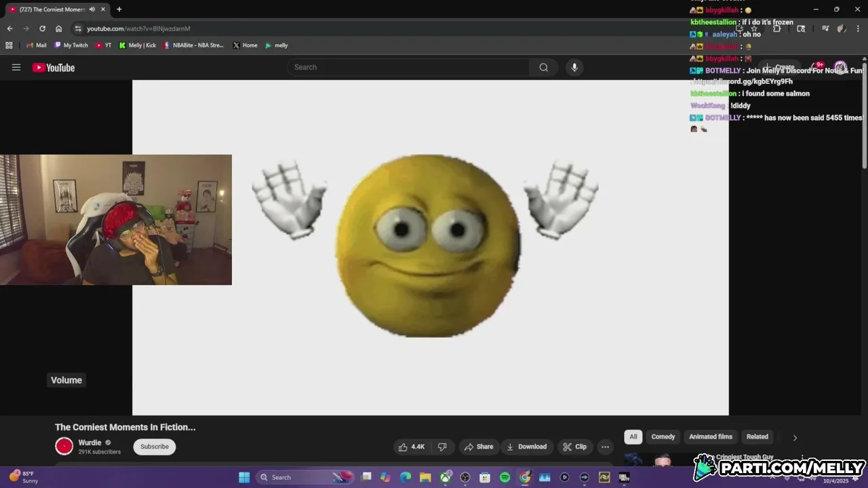Select the All filter chip

(633, 436)
